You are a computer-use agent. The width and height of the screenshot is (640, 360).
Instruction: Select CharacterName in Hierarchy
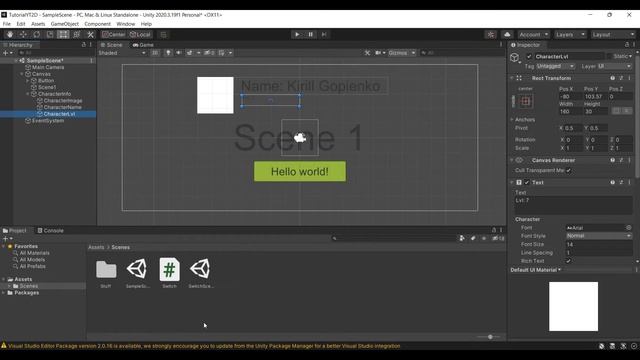pyautogui.click(x=62, y=107)
